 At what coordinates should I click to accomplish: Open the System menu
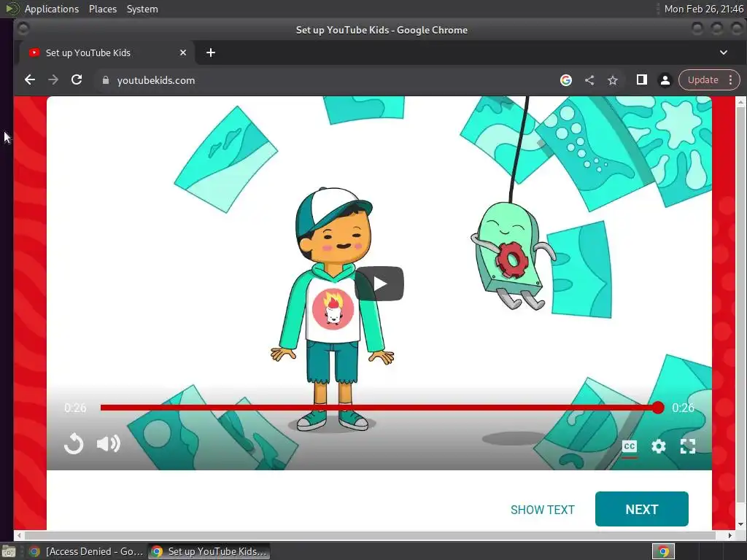142,9
